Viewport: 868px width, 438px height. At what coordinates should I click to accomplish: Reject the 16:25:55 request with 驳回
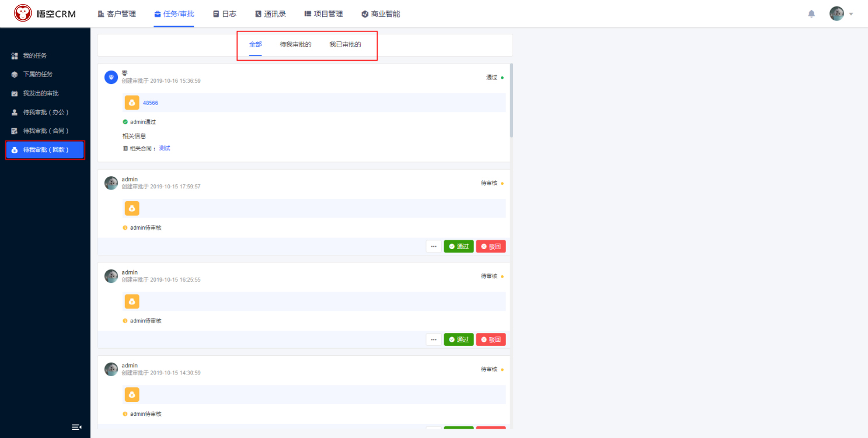click(491, 339)
